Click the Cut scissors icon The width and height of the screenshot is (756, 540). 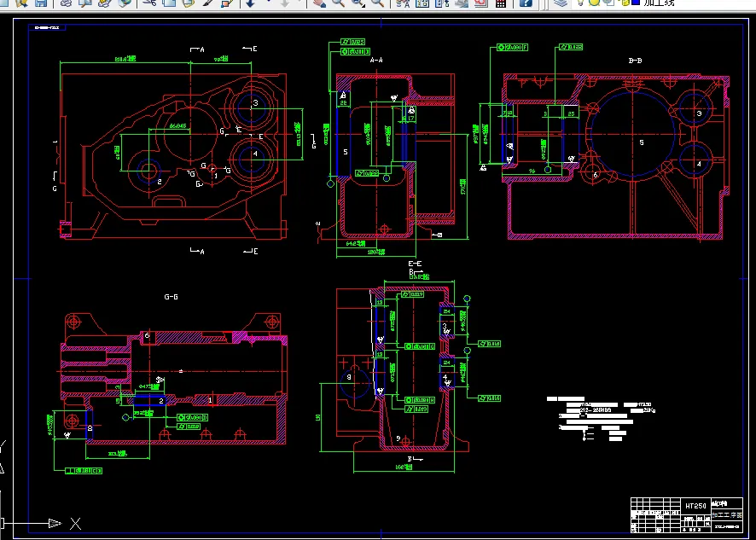(x=150, y=3)
